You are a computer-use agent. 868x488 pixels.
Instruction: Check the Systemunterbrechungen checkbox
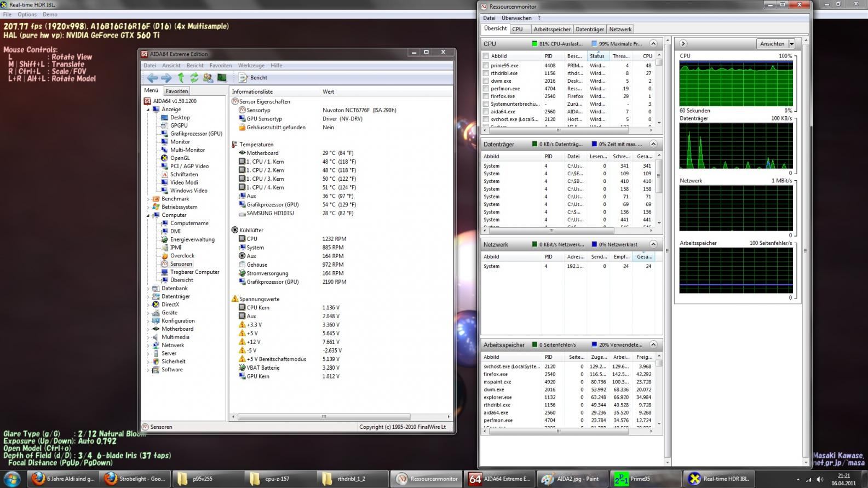pos(486,104)
